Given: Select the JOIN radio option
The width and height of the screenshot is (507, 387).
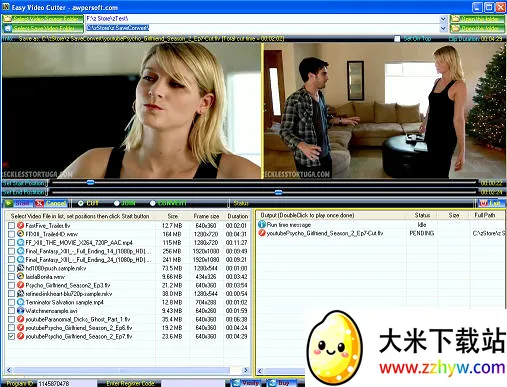Looking at the screenshot, I should [x=116, y=203].
